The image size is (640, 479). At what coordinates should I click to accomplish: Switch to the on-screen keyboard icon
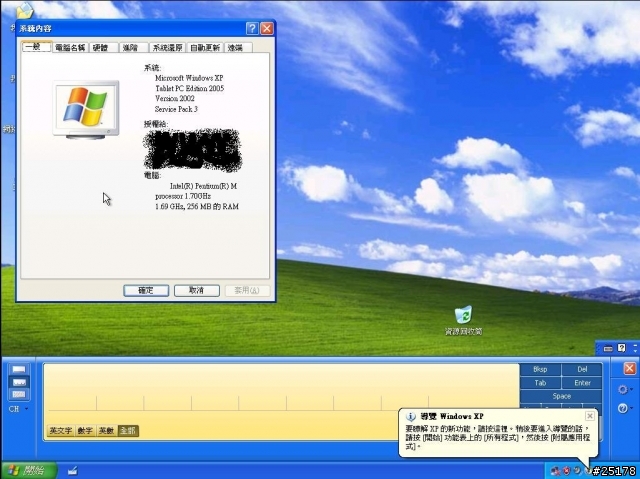(x=19, y=394)
